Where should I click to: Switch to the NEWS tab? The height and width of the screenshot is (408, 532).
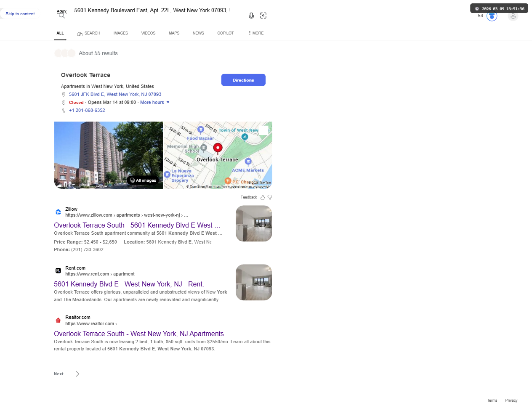point(198,33)
